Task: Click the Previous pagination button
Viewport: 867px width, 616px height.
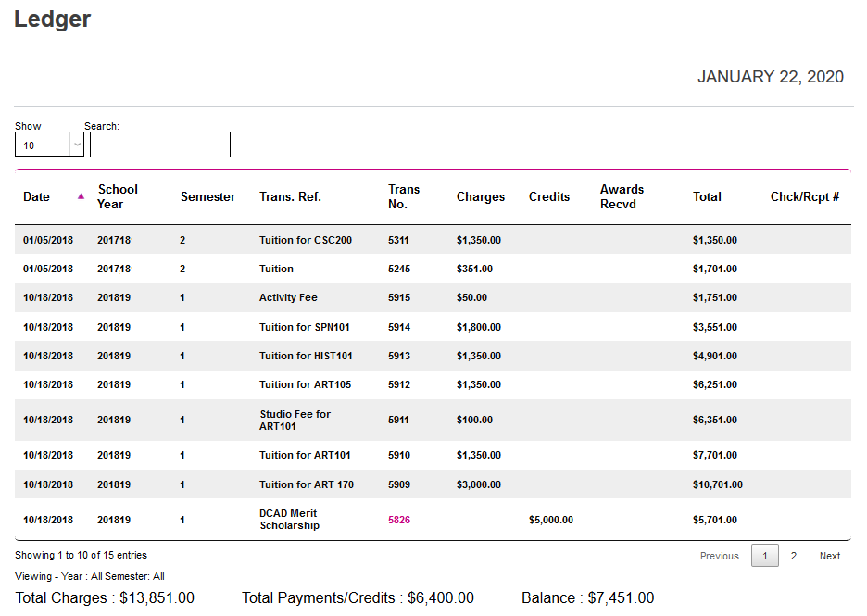Action: 719,556
